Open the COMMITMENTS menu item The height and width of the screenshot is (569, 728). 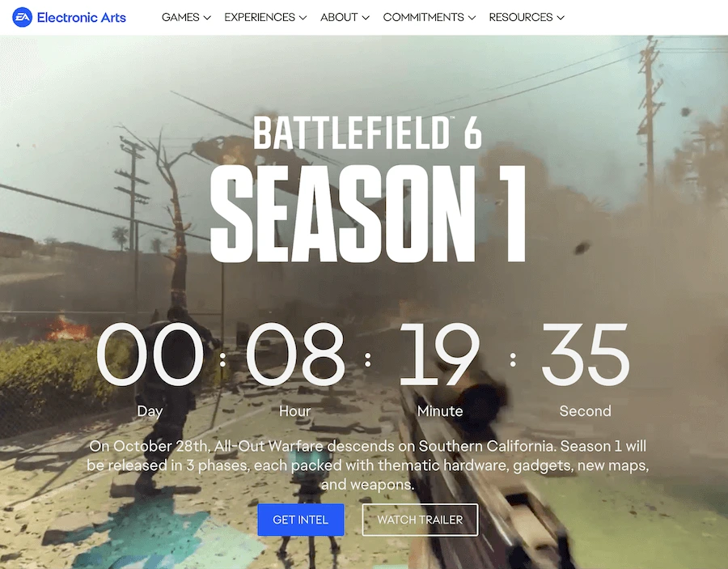coord(423,17)
